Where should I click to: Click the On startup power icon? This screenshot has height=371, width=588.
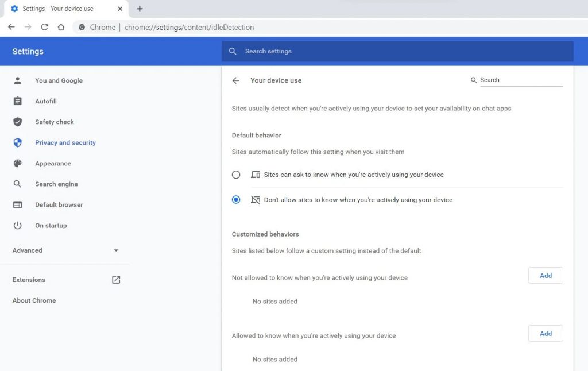tap(17, 225)
